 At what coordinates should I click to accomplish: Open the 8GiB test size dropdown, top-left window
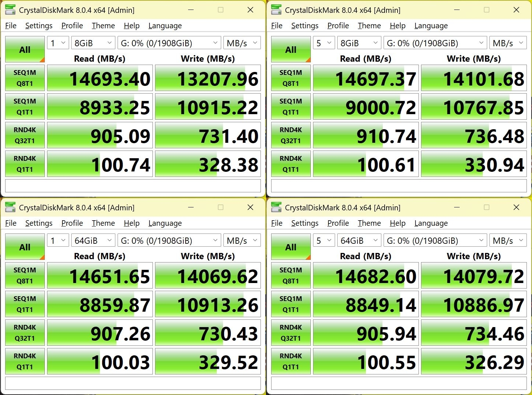pyautogui.click(x=93, y=43)
